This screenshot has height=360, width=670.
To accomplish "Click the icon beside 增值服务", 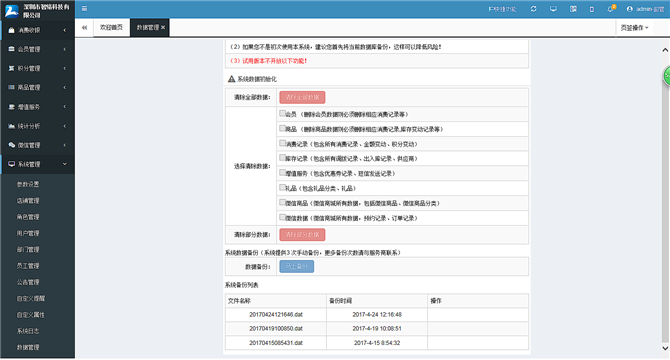I will click(x=12, y=107).
